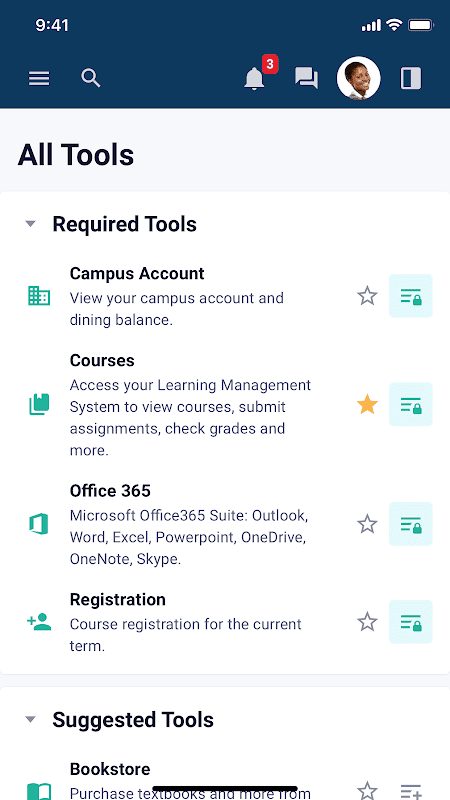
Task: Click the Registration add-person icon
Action: pos(39,622)
